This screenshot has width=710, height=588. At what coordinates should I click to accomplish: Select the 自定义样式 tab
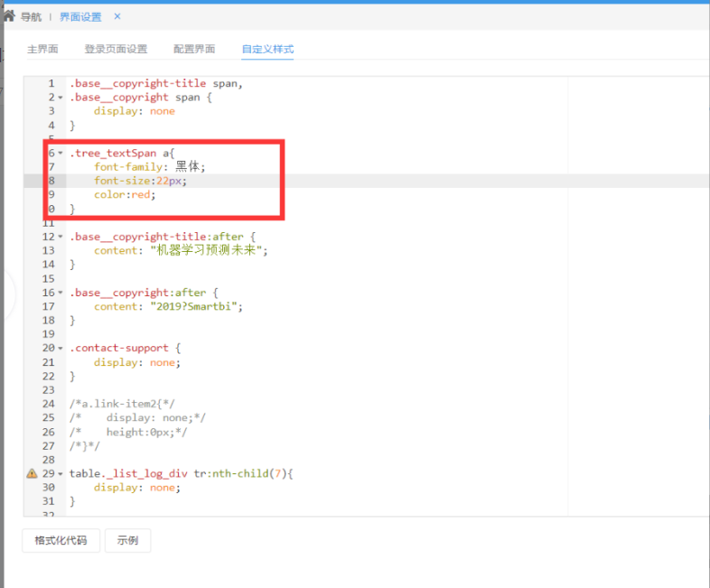click(x=267, y=49)
